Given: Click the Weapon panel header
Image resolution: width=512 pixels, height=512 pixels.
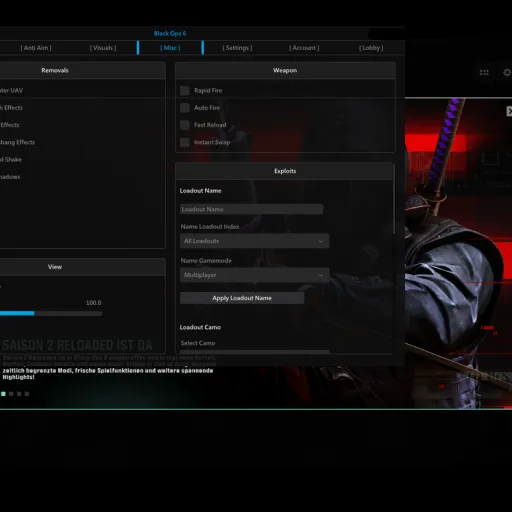Looking at the screenshot, I should tap(285, 70).
